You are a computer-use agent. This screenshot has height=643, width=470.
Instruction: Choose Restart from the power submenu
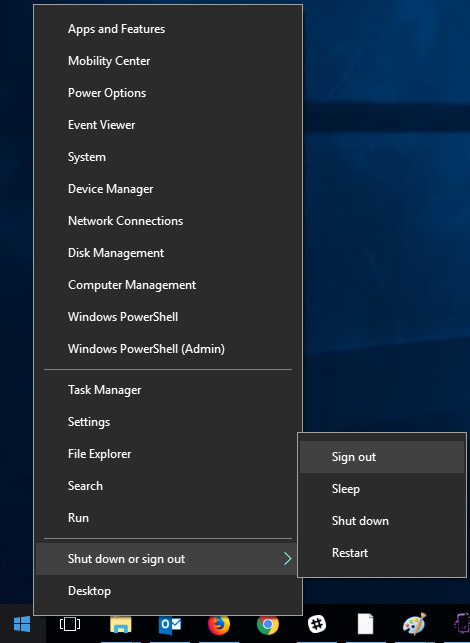[x=382, y=553]
